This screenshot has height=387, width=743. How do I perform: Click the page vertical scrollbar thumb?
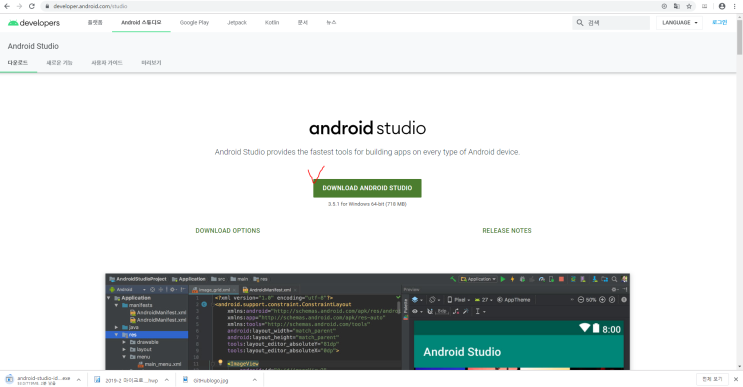739,36
